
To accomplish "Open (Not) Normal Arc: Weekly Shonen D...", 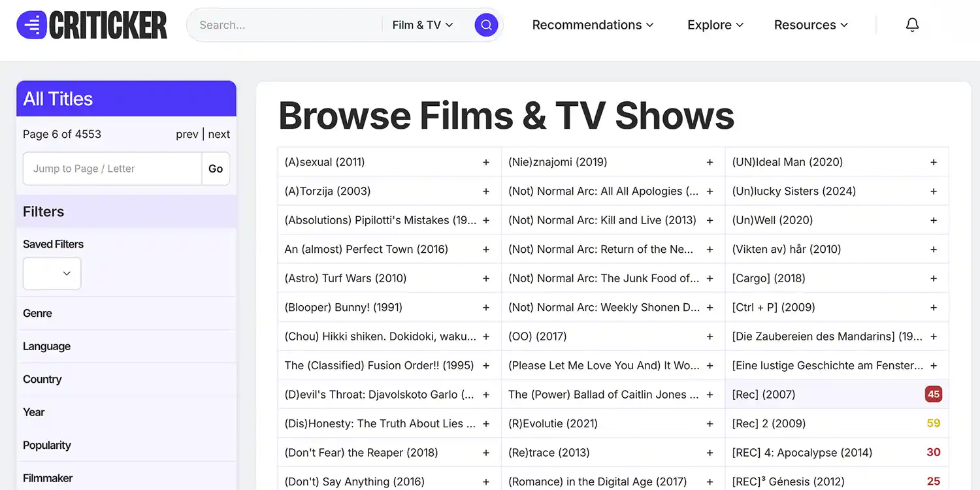I will click(x=604, y=307).
